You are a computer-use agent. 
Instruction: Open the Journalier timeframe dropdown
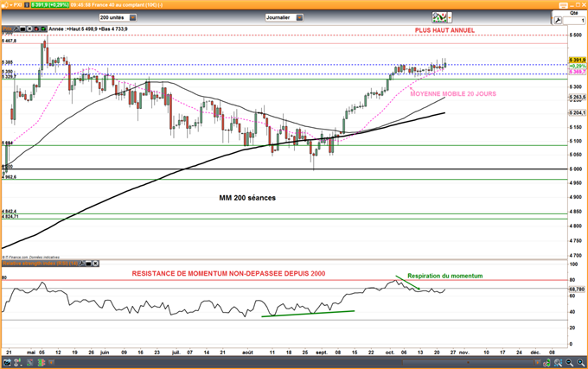tap(284, 17)
